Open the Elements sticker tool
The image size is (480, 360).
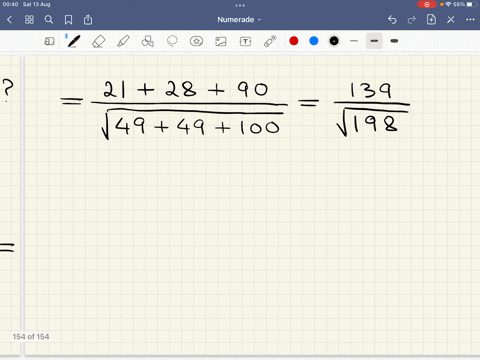point(196,41)
